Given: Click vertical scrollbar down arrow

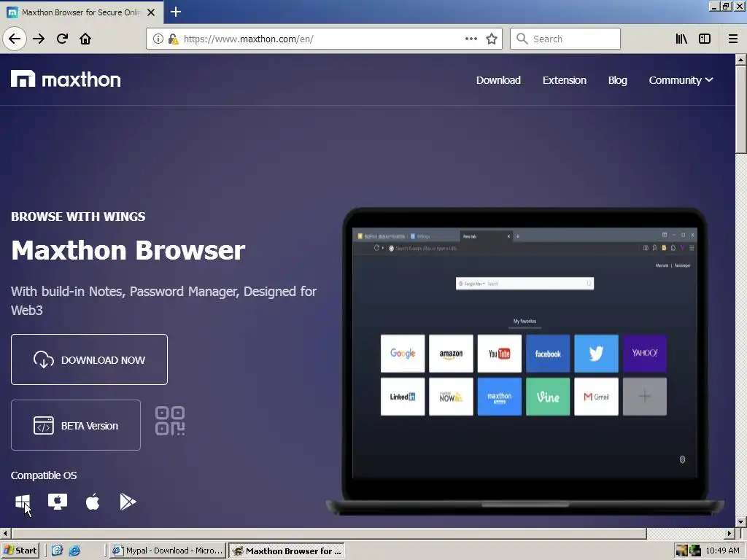Looking at the screenshot, I should click(741, 522).
